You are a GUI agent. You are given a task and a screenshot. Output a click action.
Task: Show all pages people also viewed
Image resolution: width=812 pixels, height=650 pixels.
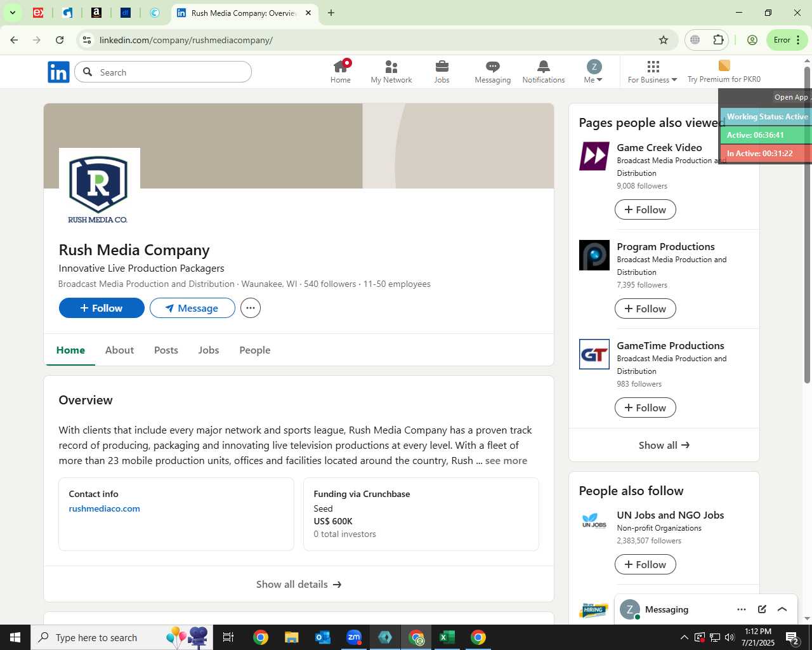pyautogui.click(x=664, y=445)
